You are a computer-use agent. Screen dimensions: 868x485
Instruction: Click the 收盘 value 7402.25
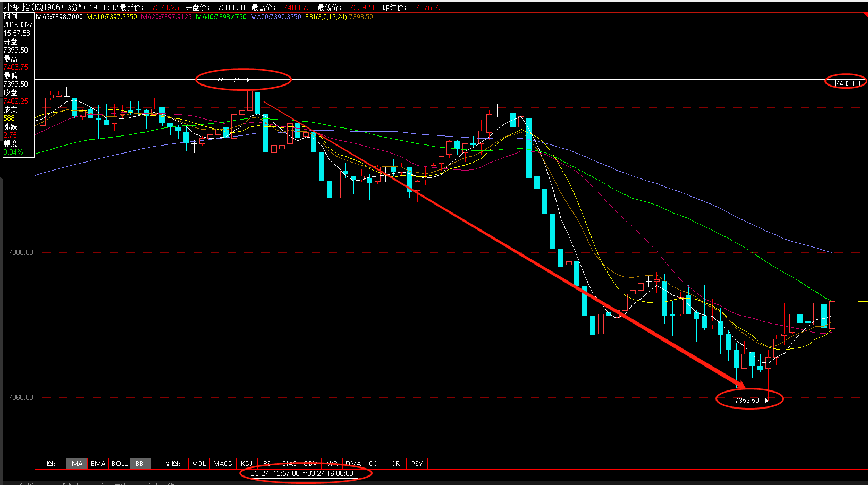tap(16, 101)
